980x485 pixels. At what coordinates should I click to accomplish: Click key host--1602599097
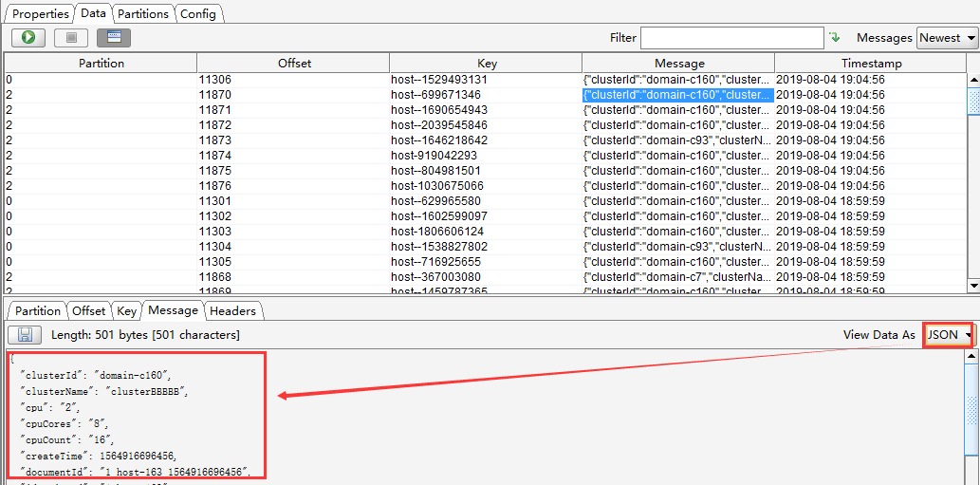(486, 216)
